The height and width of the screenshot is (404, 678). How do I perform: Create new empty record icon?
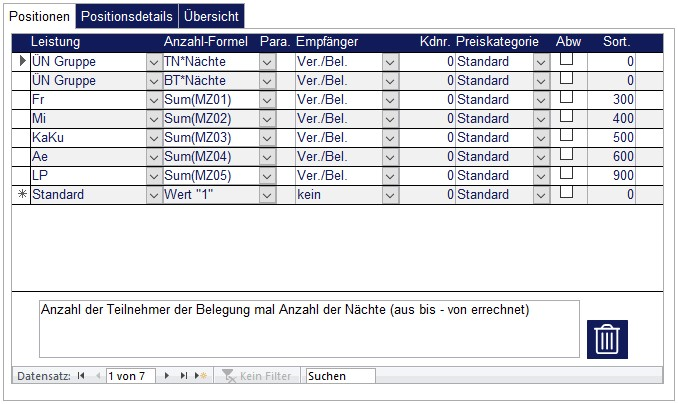[200, 376]
